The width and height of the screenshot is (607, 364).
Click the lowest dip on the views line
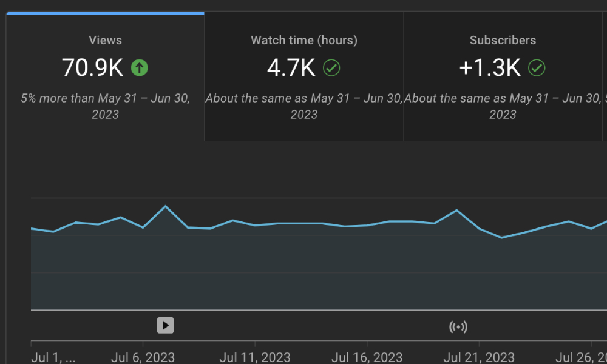coord(501,237)
